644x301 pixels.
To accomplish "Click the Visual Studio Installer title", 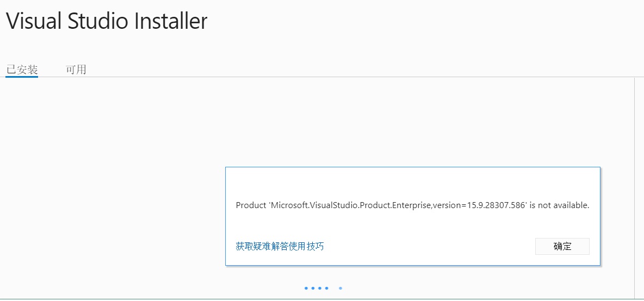I will tap(107, 22).
